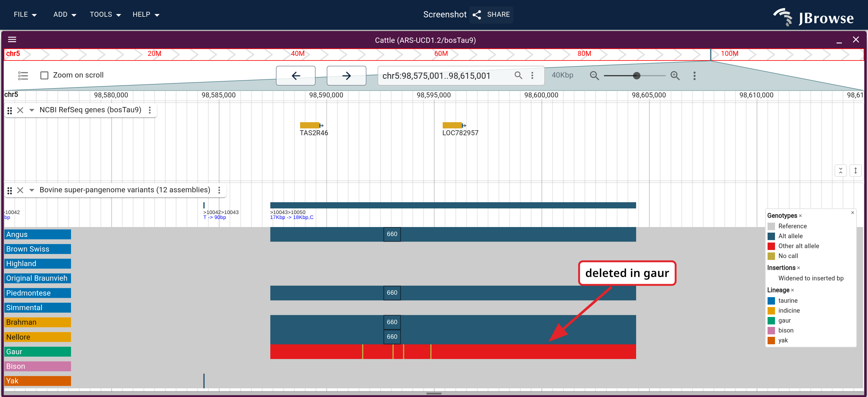Click the horizontal scrollbar handle at bottom
The width and height of the screenshot is (868, 397).
(434, 394)
